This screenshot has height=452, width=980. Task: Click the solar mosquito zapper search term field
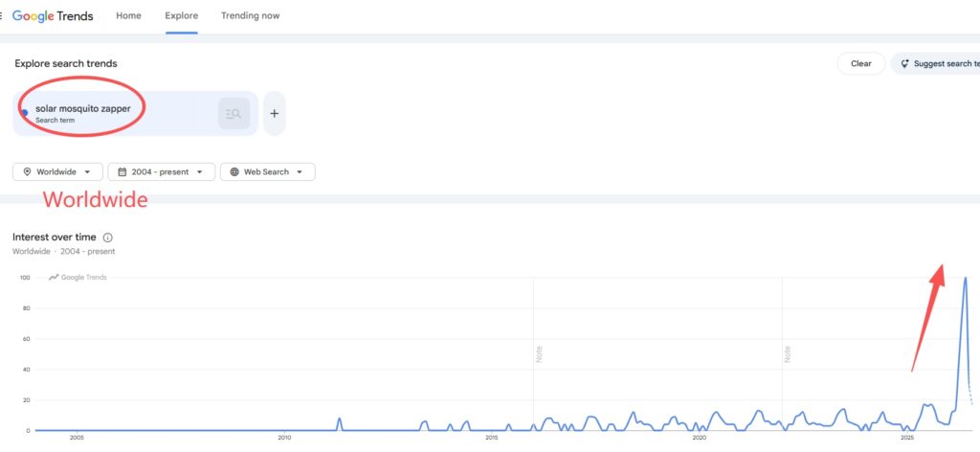point(135,113)
